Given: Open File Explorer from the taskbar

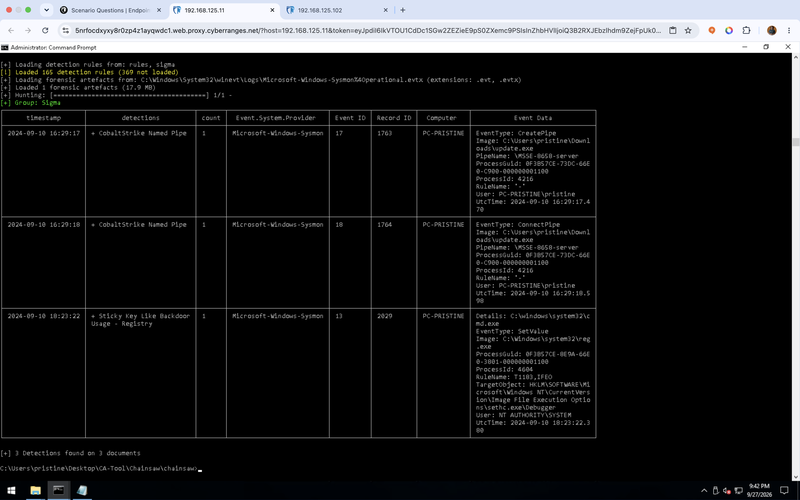Looking at the screenshot, I should pos(35,490).
